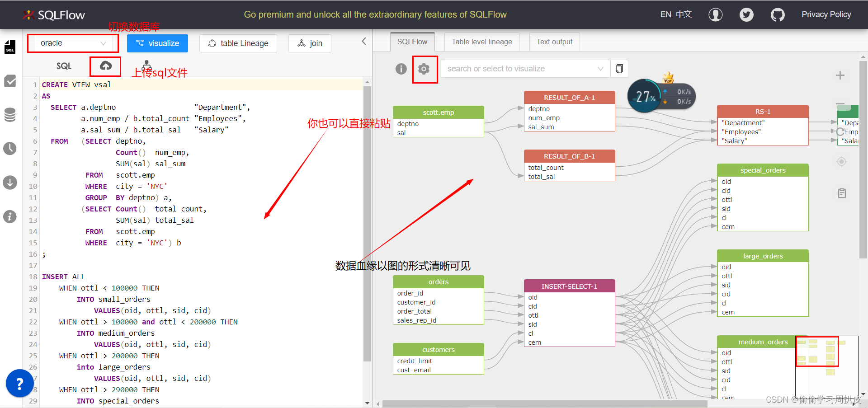Select the RS-1 node header

[x=763, y=112]
